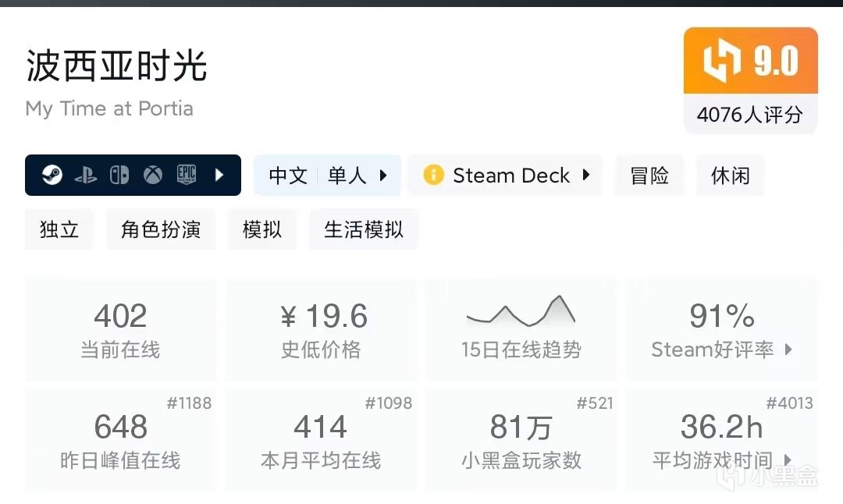Open the 角色扮演 tag

pos(161,229)
